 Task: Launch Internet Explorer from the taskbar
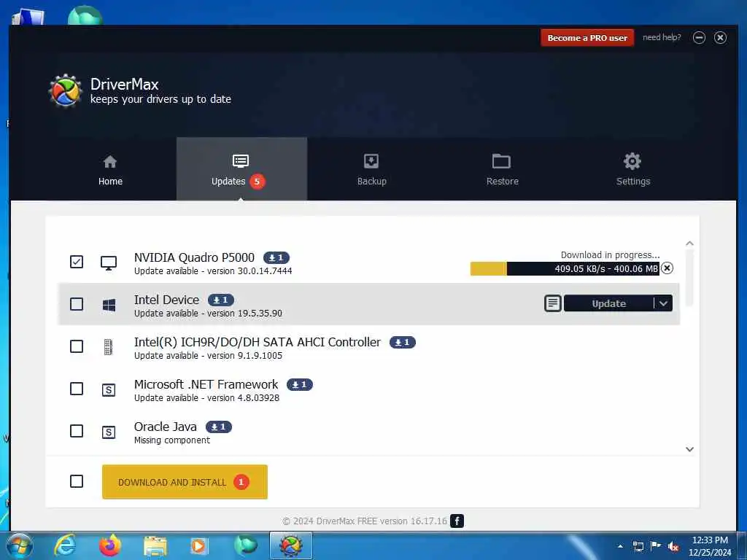(65, 545)
